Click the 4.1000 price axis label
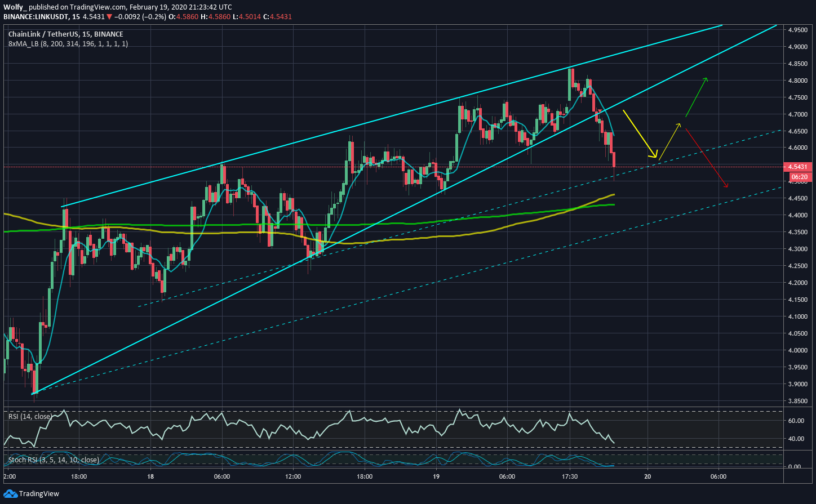Screen dimensions: 816x504 point(799,317)
